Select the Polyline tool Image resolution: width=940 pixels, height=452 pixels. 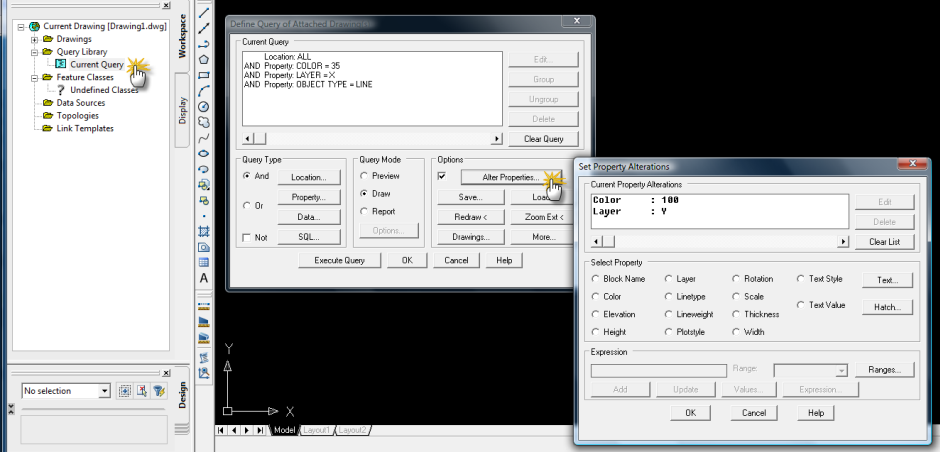coord(204,44)
